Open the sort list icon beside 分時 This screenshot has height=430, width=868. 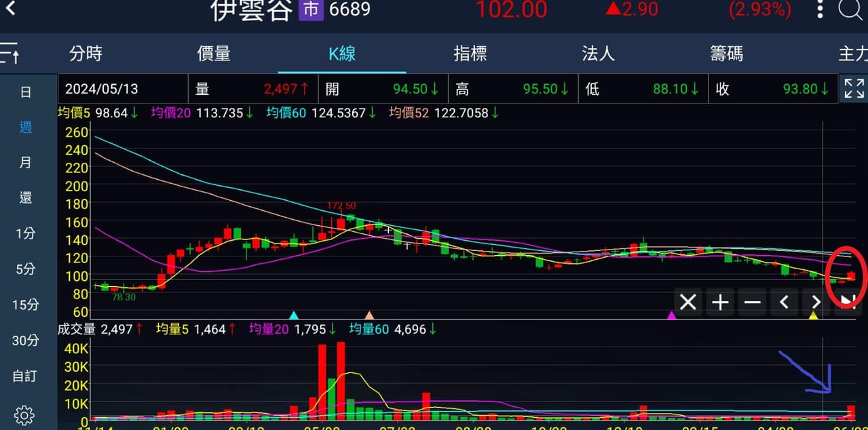tap(10, 53)
